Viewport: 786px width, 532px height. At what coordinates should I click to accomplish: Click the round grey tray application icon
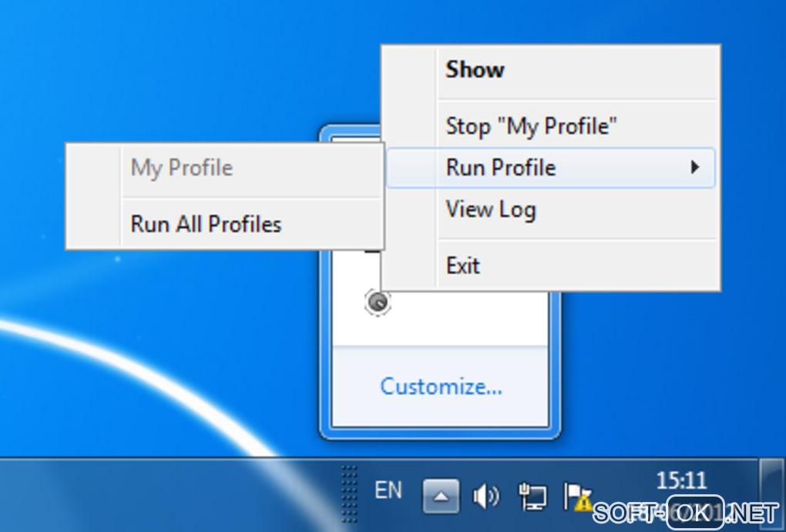pos(378,303)
